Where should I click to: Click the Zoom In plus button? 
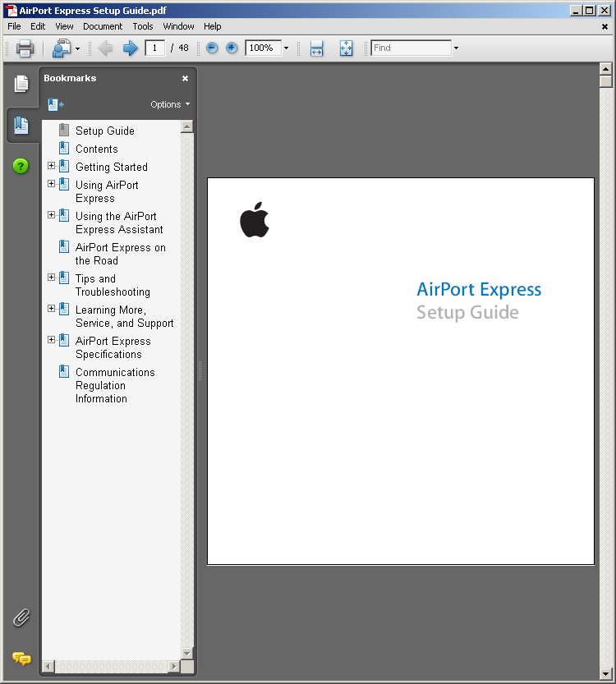tap(232, 48)
